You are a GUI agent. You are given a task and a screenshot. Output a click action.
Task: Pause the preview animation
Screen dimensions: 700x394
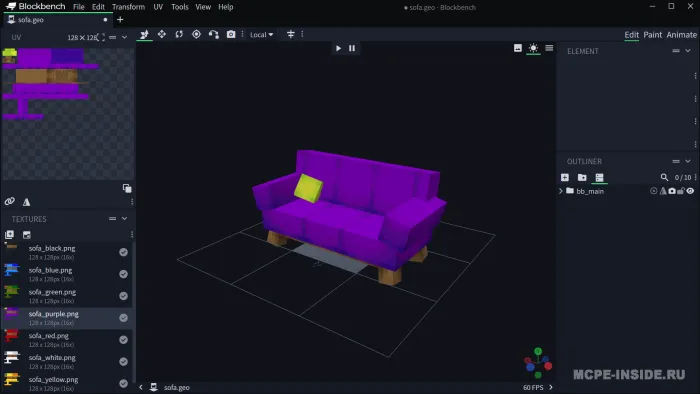(352, 48)
